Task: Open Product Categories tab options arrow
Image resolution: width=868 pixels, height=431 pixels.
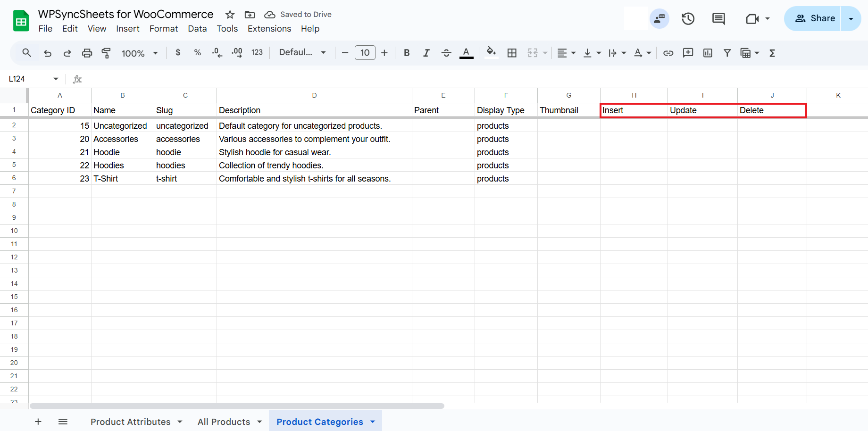Action: [373, 422]
